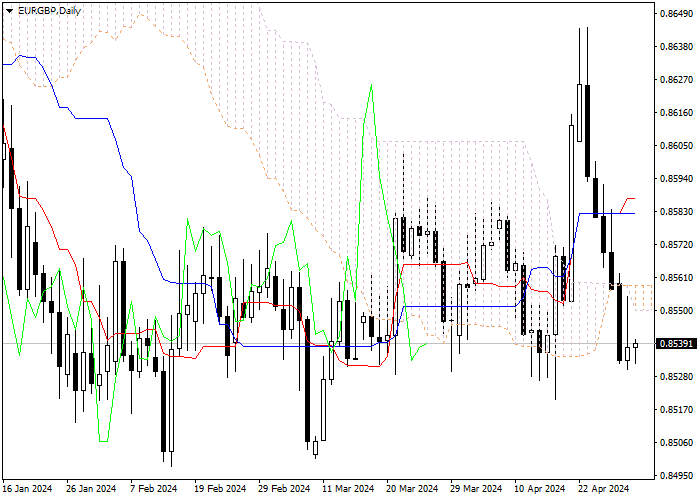Select price level 0.85610 on axis
This screenshot has width=700, height=500.
(x=676, y=278)
